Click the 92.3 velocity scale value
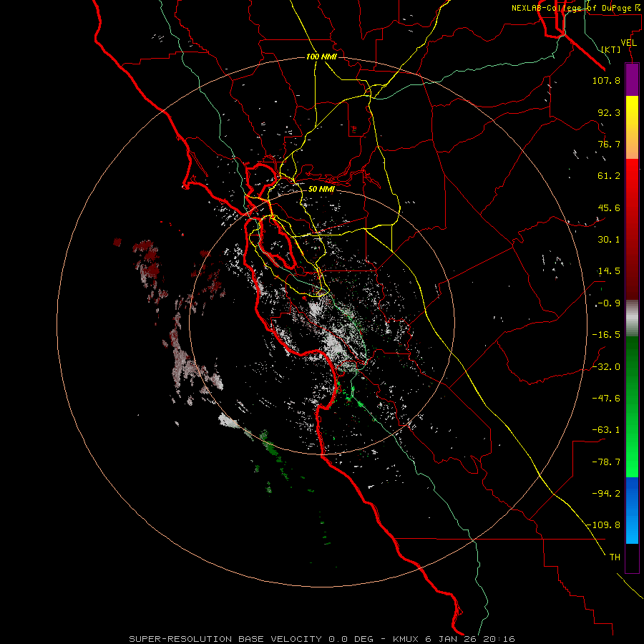 pos(609,112)
